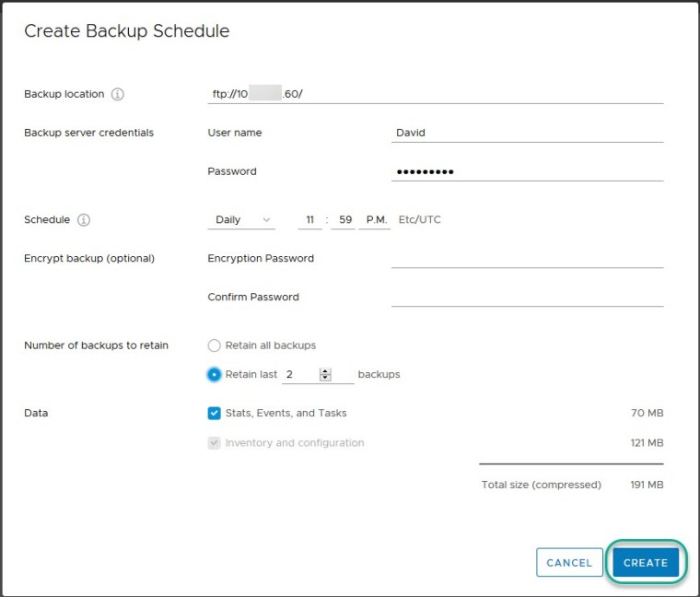Click the 121 MB size value

[x=647, y=443]
